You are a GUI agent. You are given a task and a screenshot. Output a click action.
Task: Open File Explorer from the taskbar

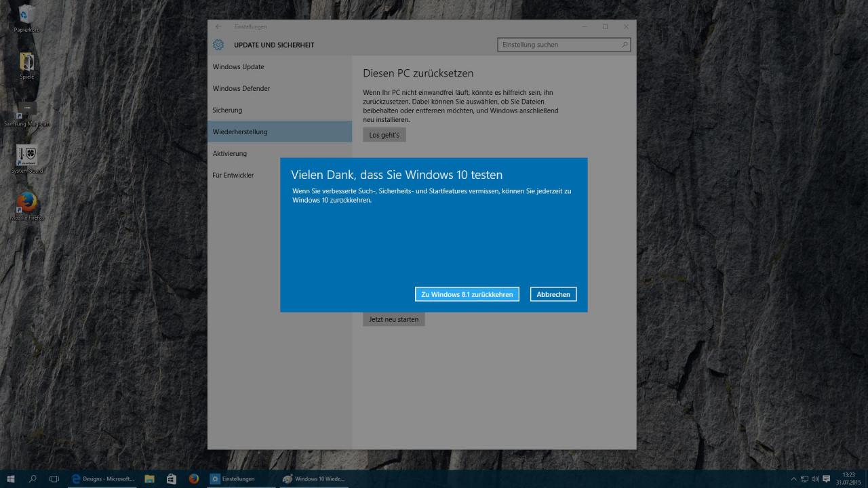coord(150,479)
